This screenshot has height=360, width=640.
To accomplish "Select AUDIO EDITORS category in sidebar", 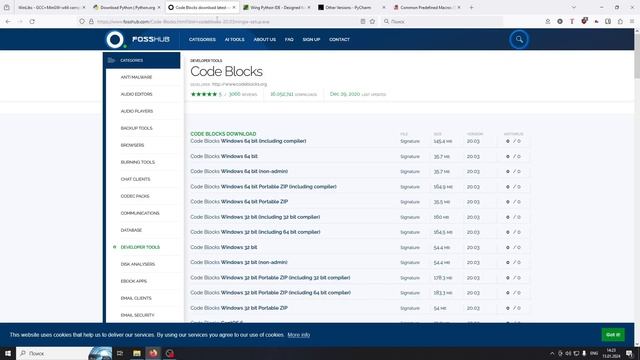I will click(136, 94).
